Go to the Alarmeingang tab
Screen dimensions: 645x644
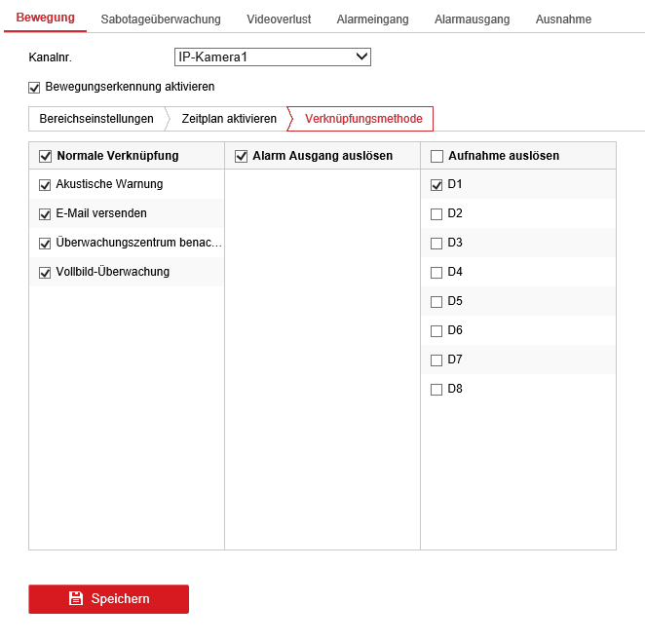[x=372, y=19]
